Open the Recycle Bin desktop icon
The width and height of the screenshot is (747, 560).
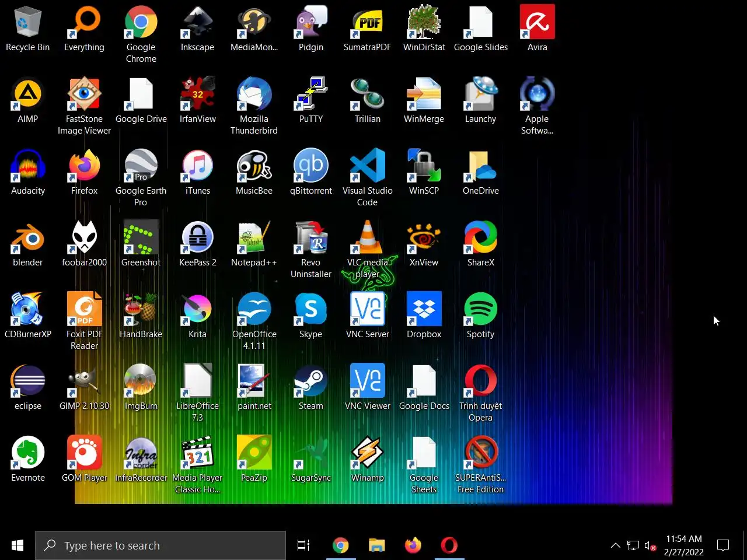(27, 23)
